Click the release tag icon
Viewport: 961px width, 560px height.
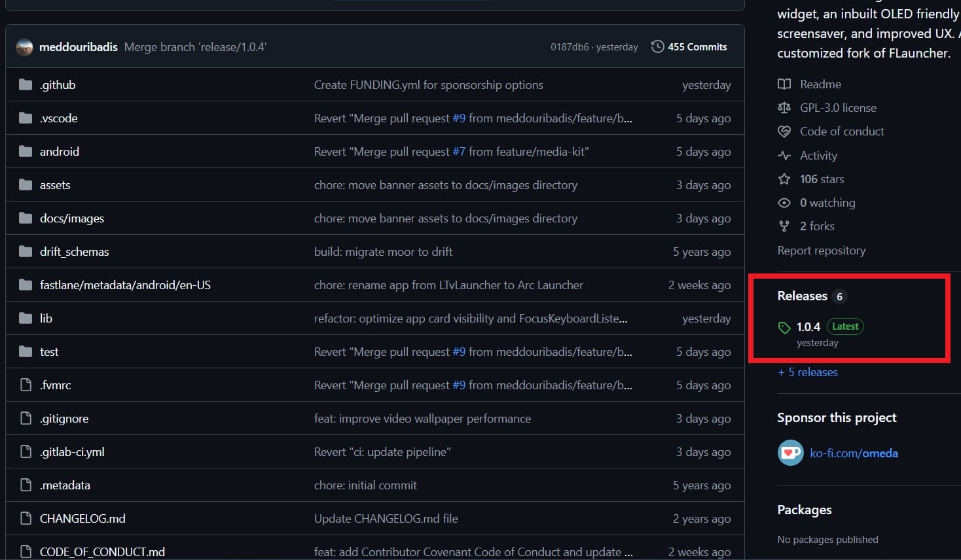(x=784, y=328)
